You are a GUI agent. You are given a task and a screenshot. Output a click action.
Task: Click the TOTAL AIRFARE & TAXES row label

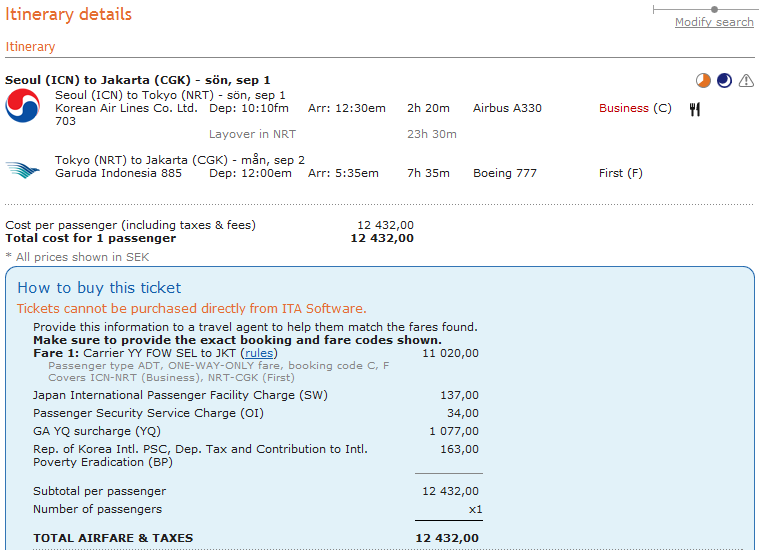coord(113,538)
